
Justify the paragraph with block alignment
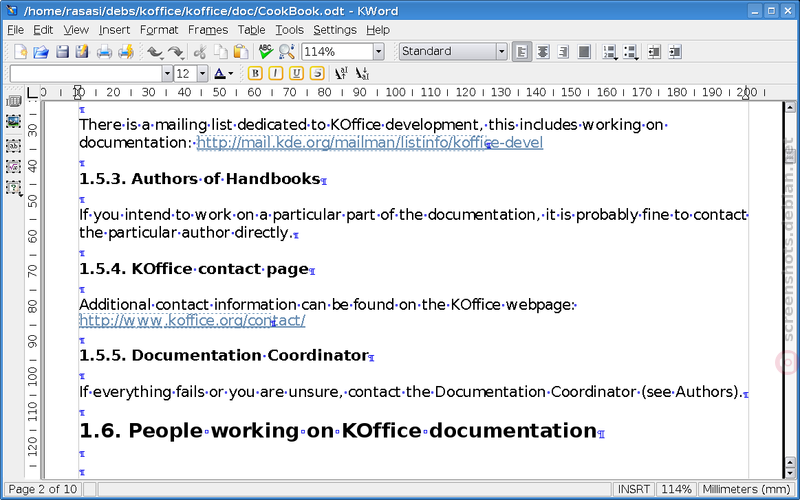pyautogui.click(x=584, y=52)
